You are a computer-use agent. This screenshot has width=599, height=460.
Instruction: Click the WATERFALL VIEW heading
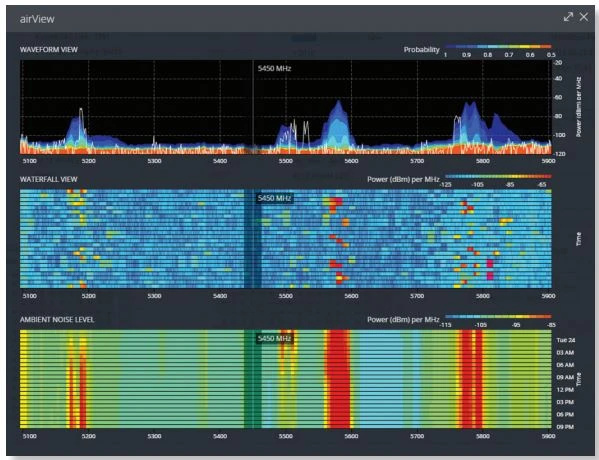[x=49, y=179]
